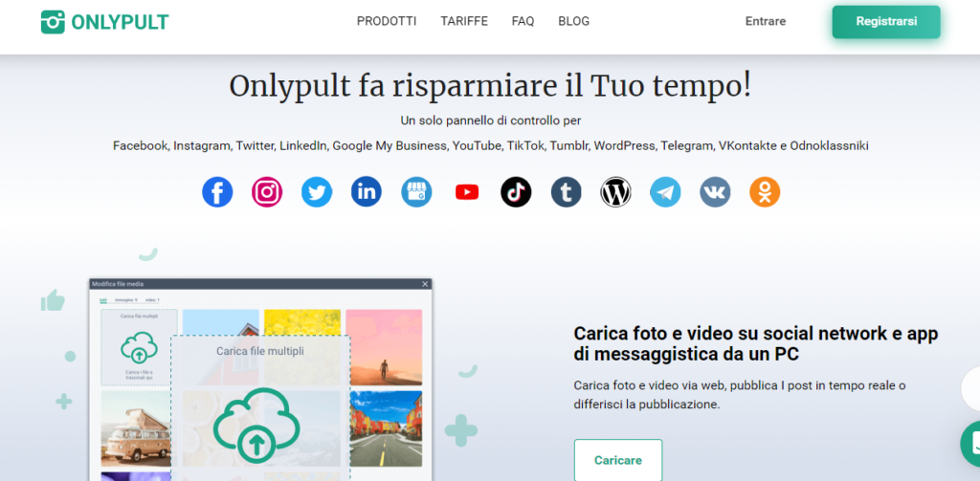The image size is (980, 481).
Task: Open the Odnoklassniki orange icon
Action: [x=765, y=192]
